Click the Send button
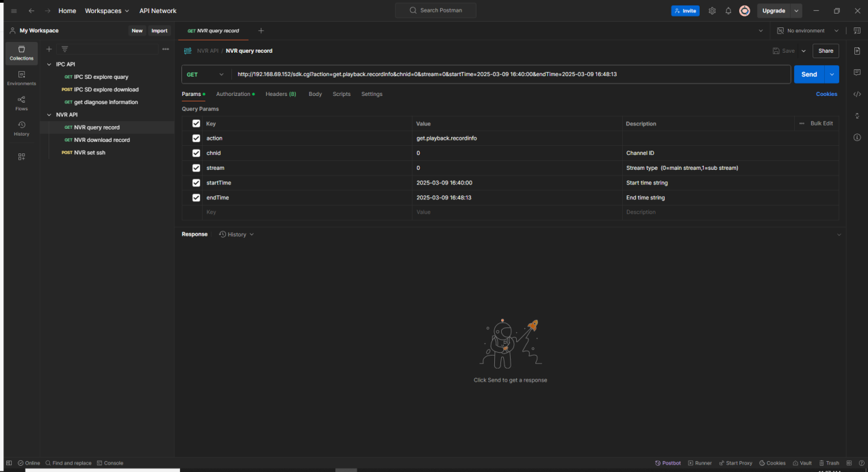 pos(809,74)
